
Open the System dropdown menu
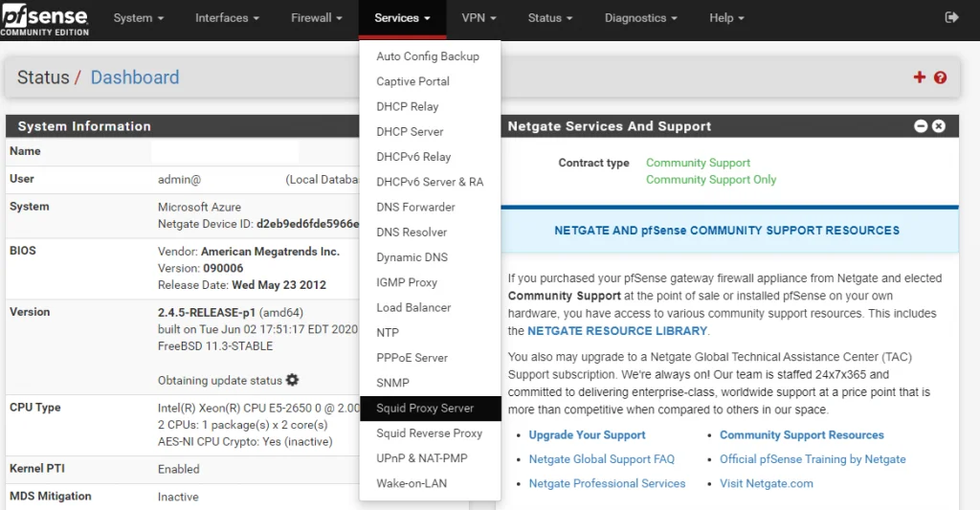(138, 18)
